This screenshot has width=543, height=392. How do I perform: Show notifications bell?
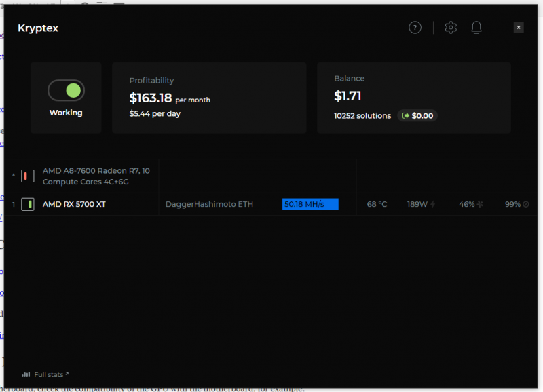pos(476,28)
